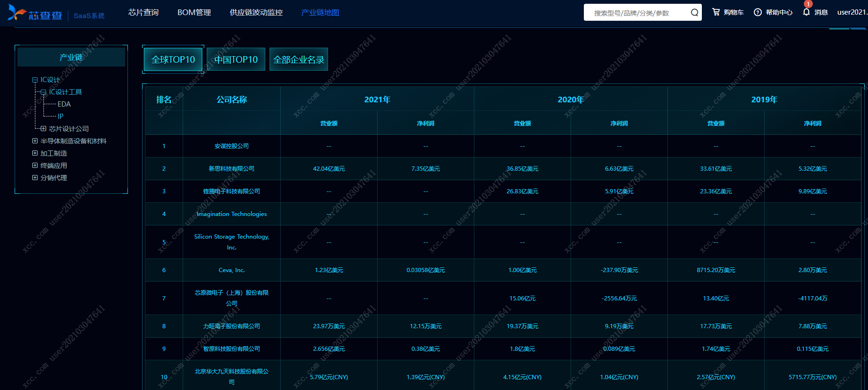Click the help center question mark icon
The image size is (868, 390).
(x=758, y=12)
